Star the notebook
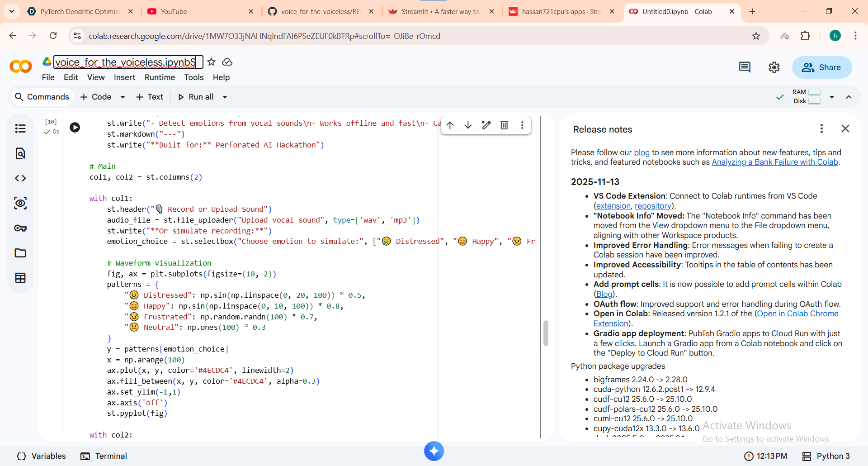Screen dimensions: 868x466 (x=212, y=62)
